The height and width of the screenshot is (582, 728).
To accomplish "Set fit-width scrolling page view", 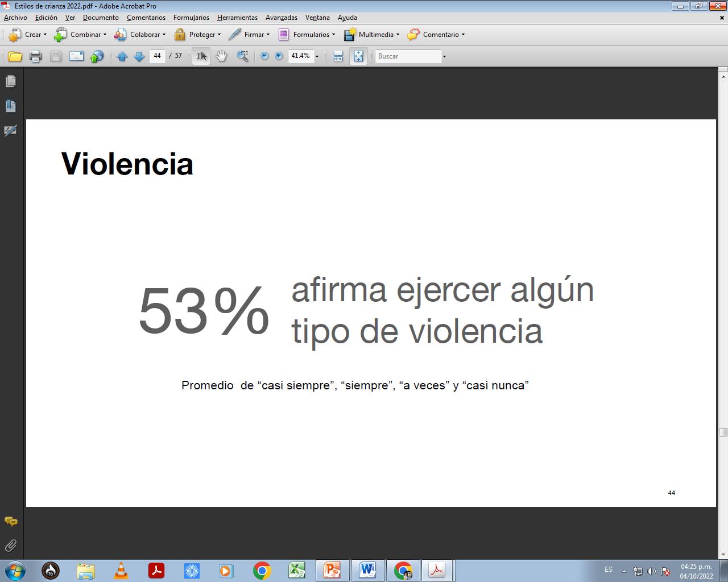I will coord(338,56).
